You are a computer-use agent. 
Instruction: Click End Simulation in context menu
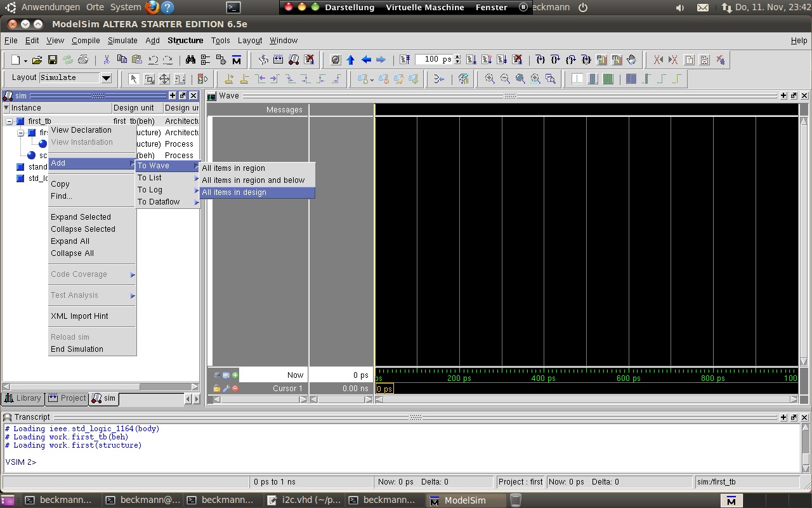click(92, 349)
